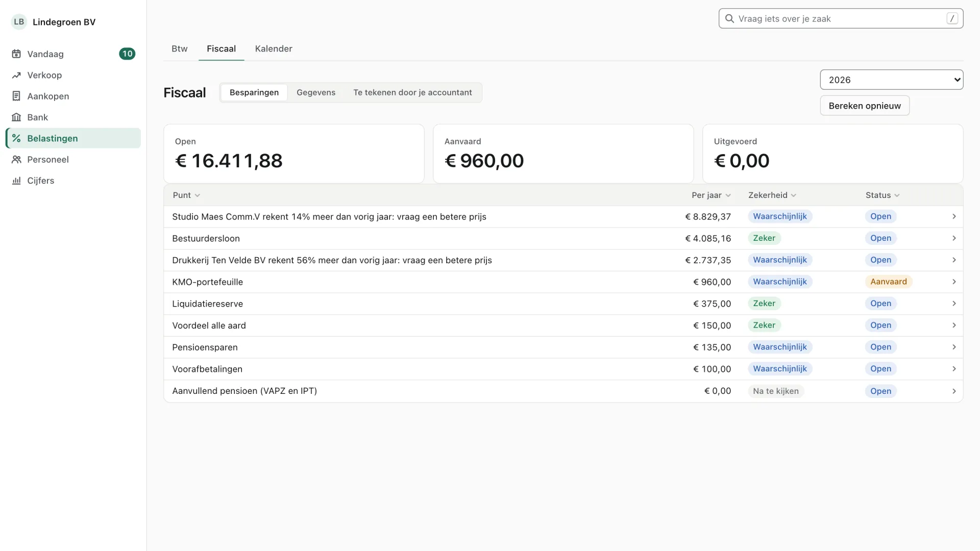
Task: Select Te tekenen door je accountant segment
Action: click(x=412, y=92)
